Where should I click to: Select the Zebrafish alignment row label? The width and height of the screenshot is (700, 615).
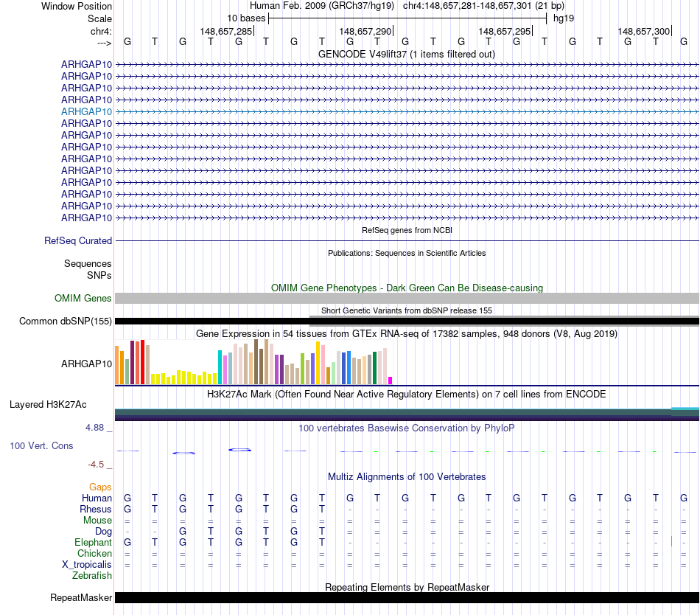click(92, 576)
